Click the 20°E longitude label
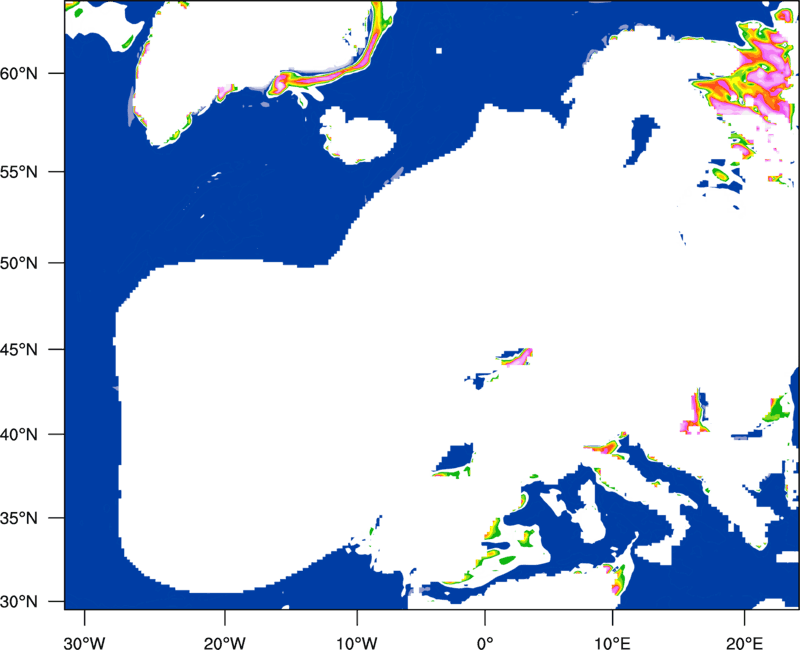The image size is (800, 650). click(x=744, y=643)
